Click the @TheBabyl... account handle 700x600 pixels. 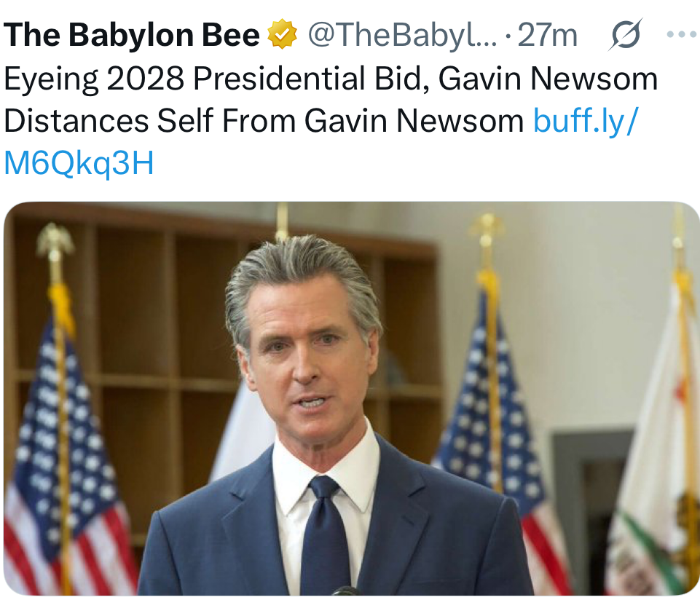point(403,35)
